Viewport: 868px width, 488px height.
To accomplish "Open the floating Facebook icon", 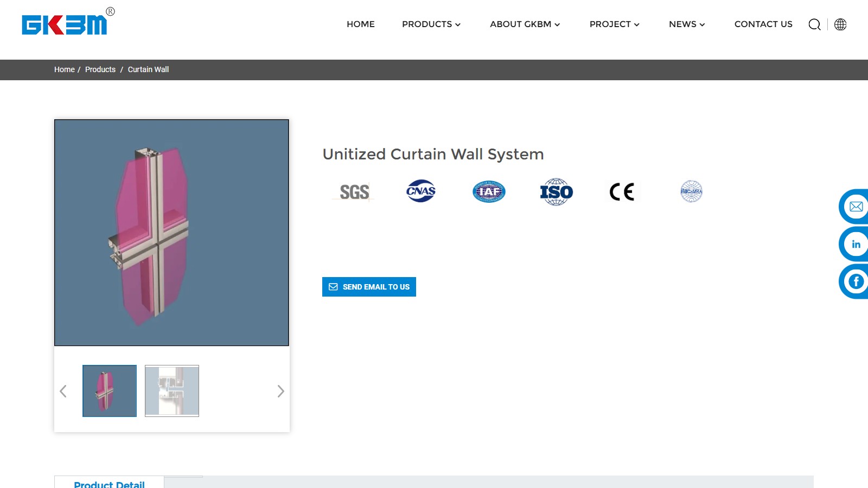I will [x=856, y=281].
